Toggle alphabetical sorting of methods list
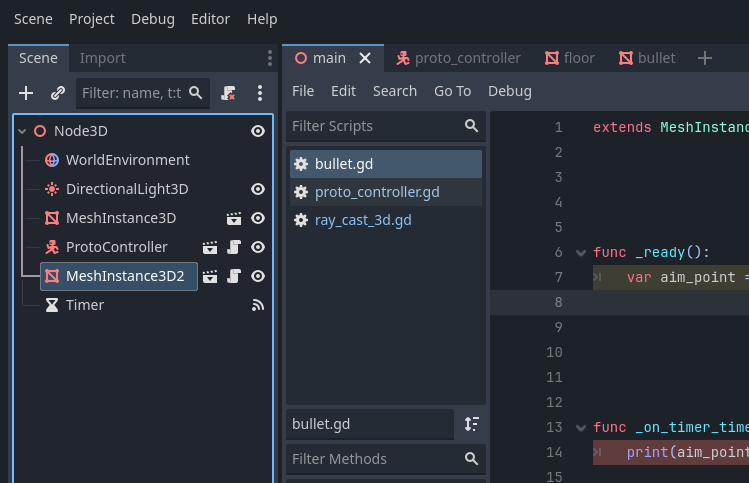Image resolution: width=749 pixels, height=483 pixels. (471, 424)
